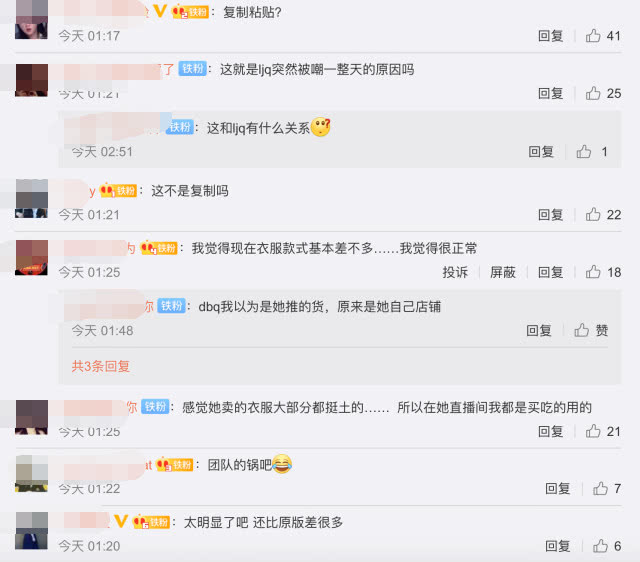
Task: Open the first commenter's avatar
Action: [x=31, y=20]
